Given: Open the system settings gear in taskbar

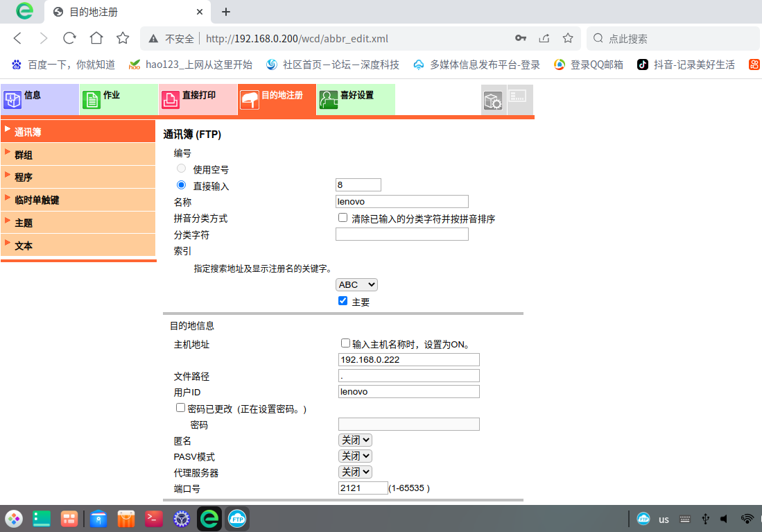Looking at the screenshot, I should pyautogui.click(x=182, y=519).
